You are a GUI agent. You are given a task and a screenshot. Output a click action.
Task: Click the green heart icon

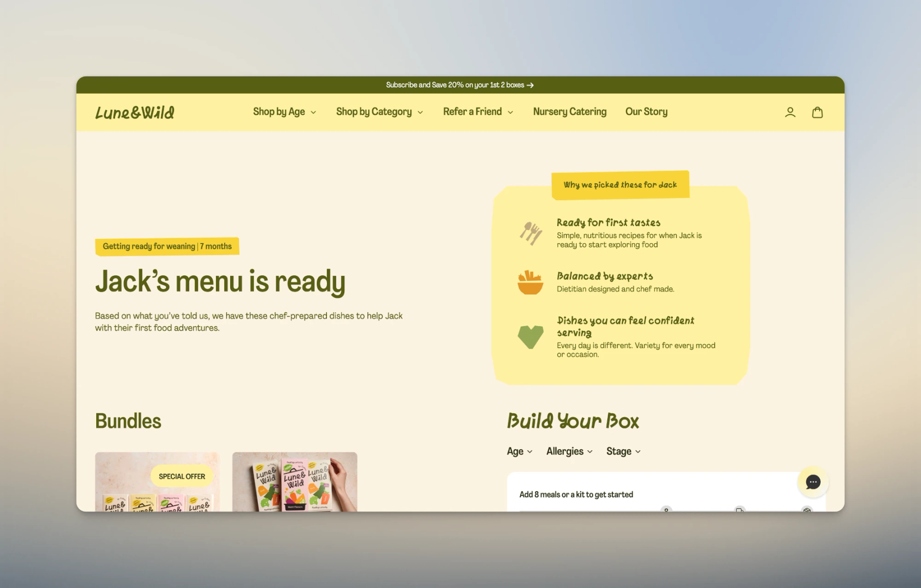[x=531, y=337]
